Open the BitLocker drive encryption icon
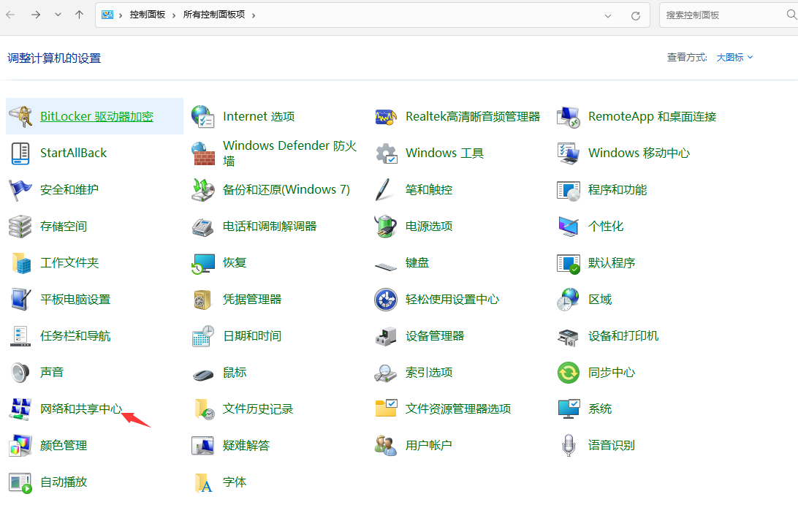This screenshot has height=532, width=798. (x=21, y=117)
